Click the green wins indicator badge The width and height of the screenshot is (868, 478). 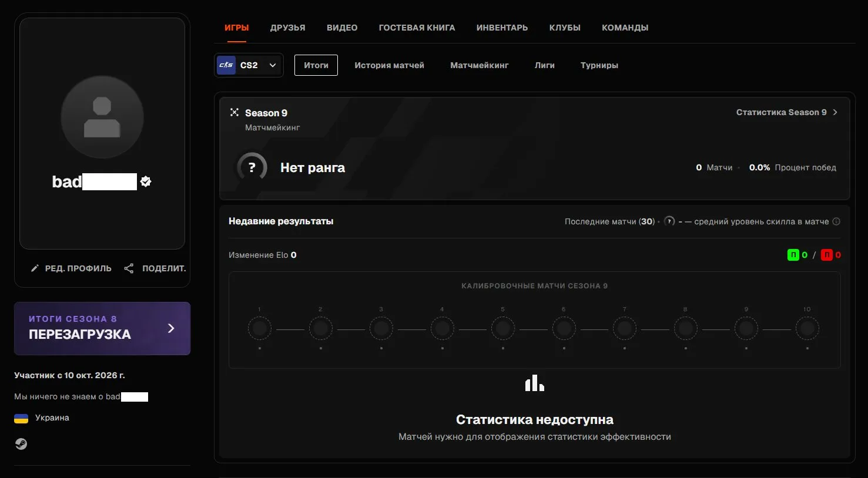tap(793, 255)
